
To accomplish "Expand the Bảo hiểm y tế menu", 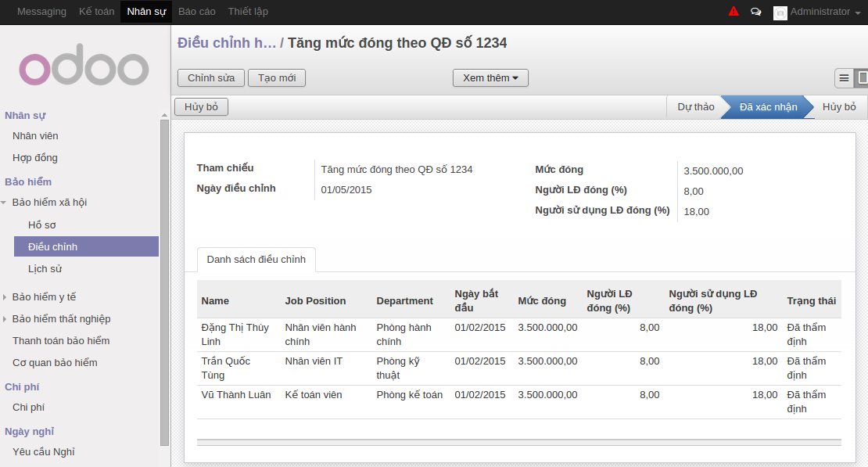I will pyautogui.click(x=5, y=297).
